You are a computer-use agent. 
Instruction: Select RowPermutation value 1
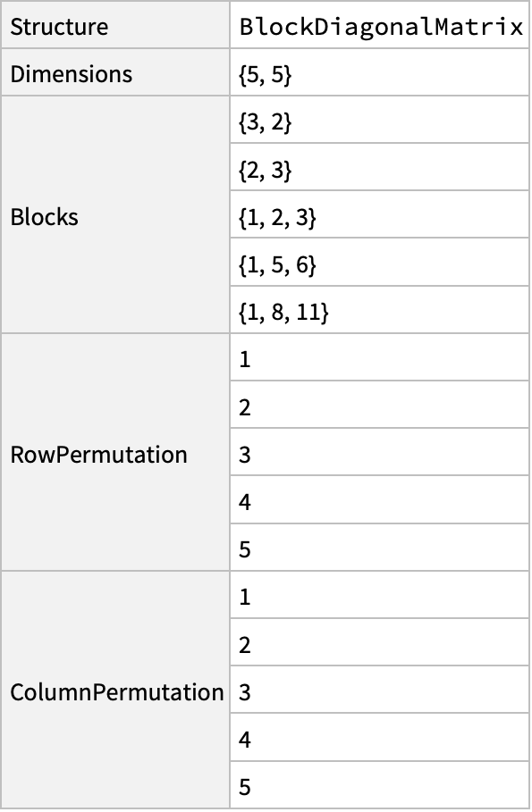[380, 358]
